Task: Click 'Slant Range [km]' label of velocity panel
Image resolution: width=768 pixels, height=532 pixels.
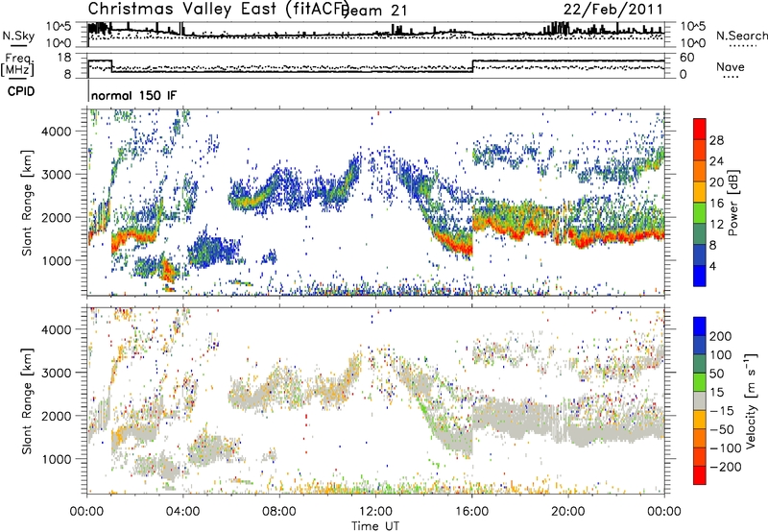Action: [x=27, y=401]
